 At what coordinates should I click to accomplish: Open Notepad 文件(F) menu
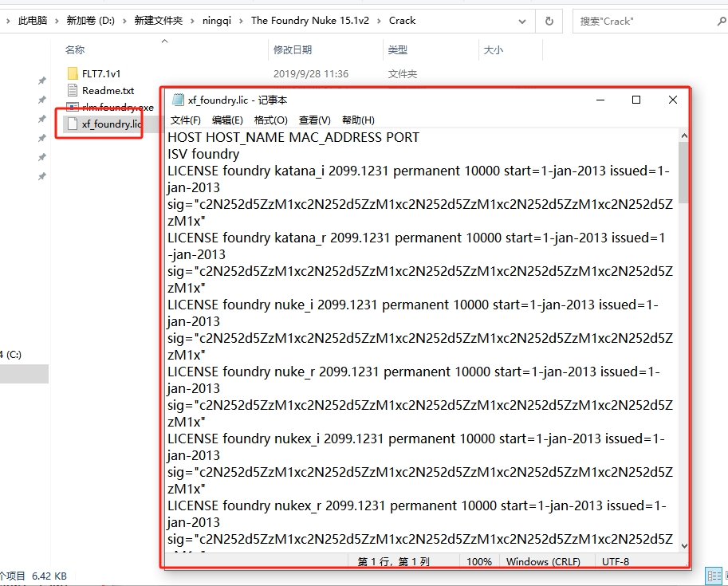tap(185, 120)
